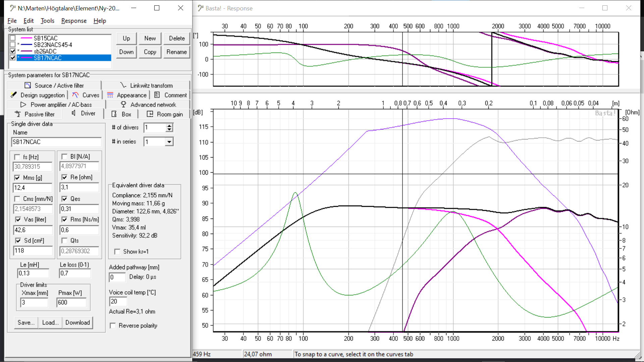
Task: Click the Curves tab icon
Action: (75, 95)
